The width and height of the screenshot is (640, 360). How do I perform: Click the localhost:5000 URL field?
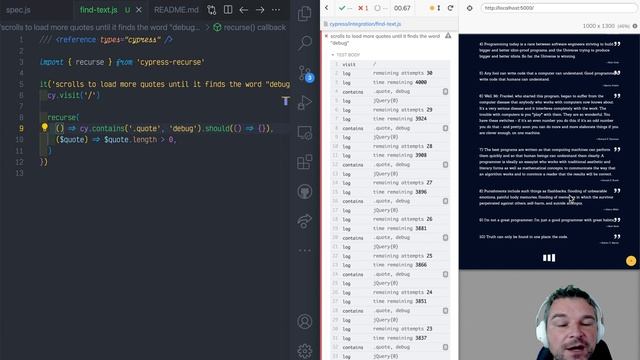(558, 8)
